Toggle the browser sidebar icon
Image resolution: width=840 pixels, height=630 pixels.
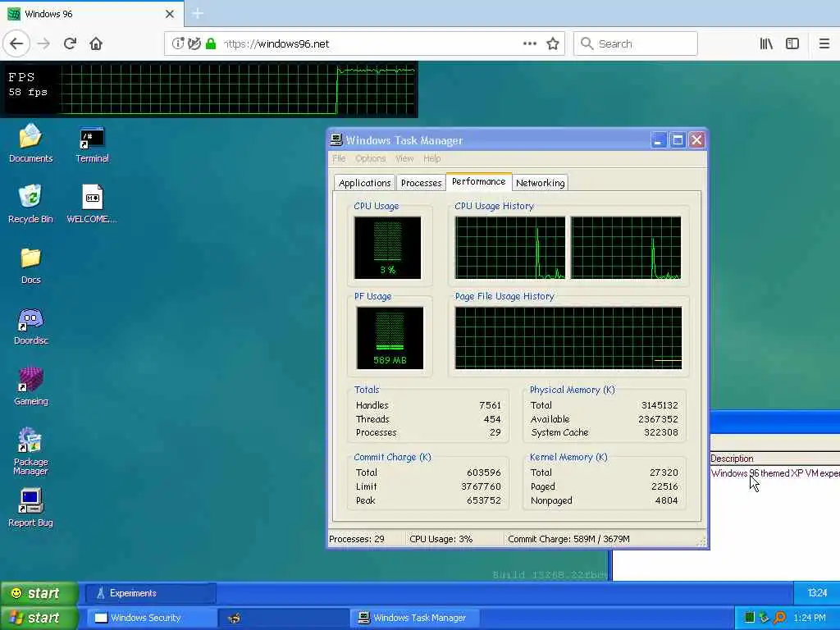click(792, 43)
